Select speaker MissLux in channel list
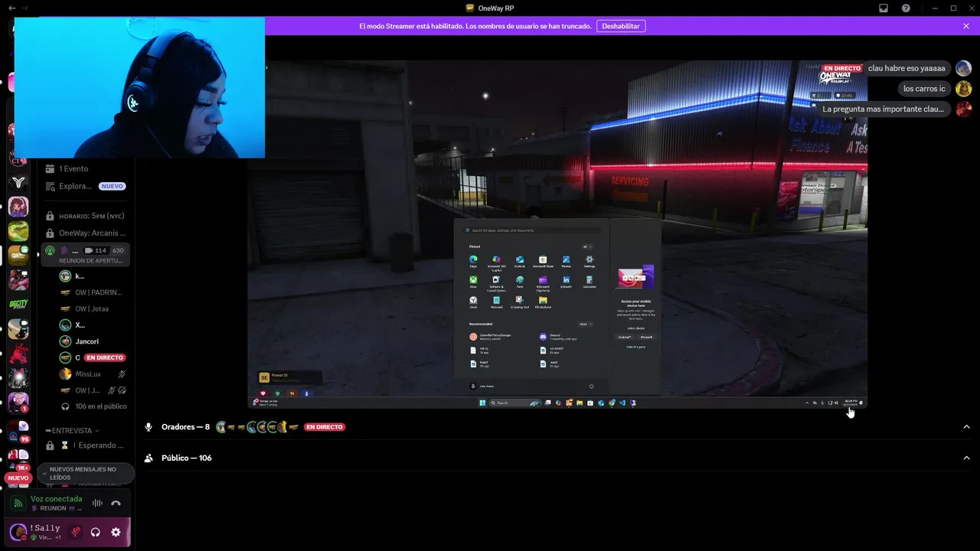 [93, 374]
